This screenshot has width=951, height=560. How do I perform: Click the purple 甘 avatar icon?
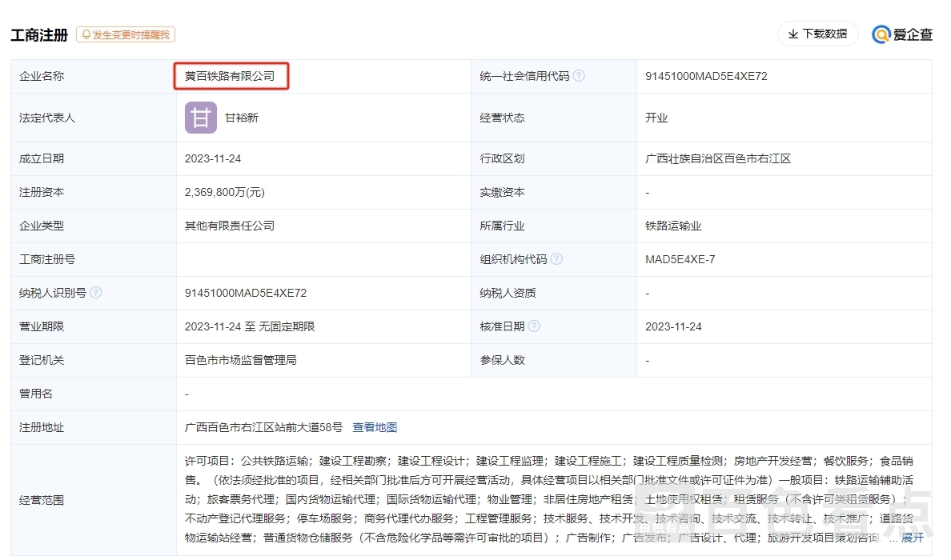tap(201, 118)
